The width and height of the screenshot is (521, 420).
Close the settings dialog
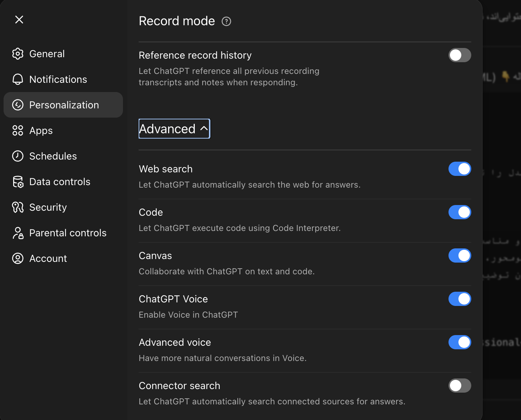[19, 20]
